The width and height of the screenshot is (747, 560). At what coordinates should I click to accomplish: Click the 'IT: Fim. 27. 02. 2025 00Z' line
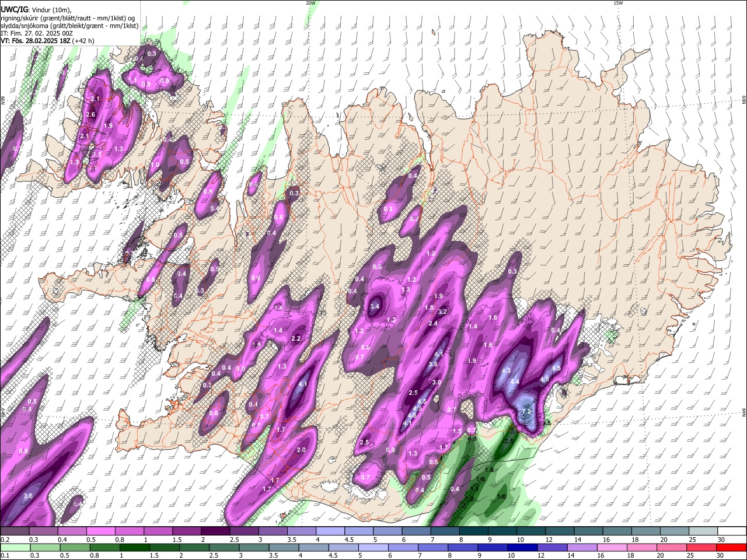(37, 33)
